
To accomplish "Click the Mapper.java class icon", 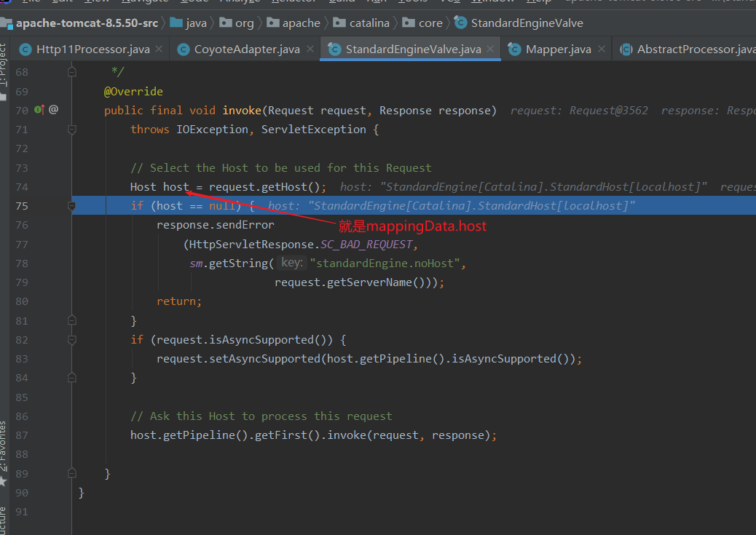I will pos(515,49).
